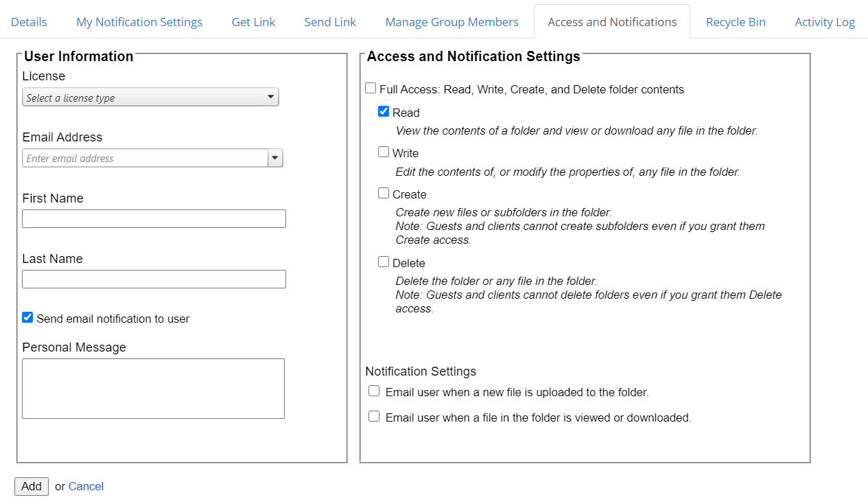Disable the send email notification to user option
868x504 pixels.
(x=27, y=317)
